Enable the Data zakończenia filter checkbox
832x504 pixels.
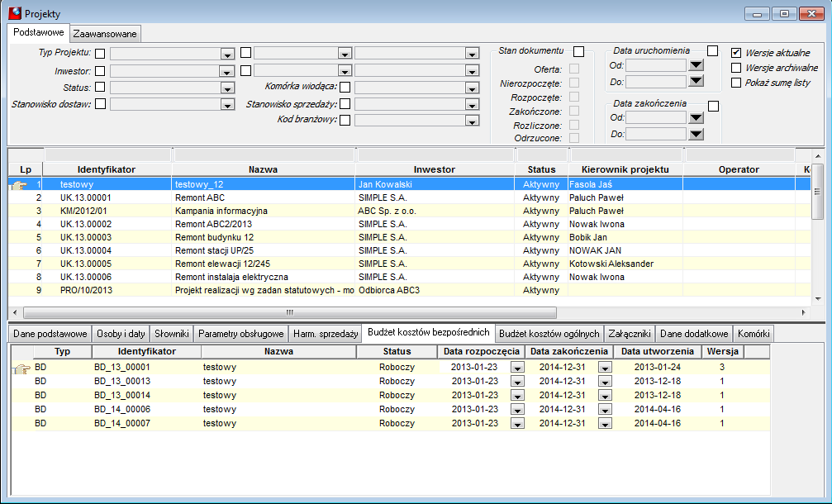coord(714,107)
